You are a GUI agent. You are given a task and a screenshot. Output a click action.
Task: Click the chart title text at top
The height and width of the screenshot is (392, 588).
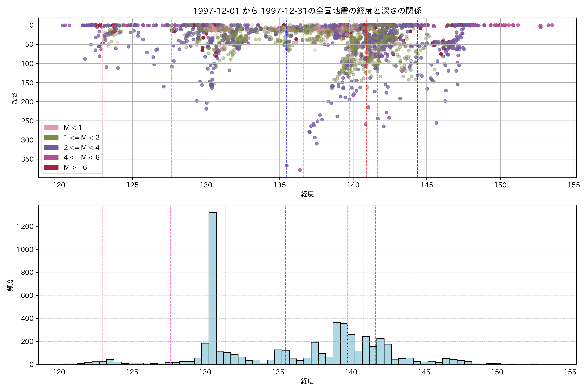pos(307,11)
